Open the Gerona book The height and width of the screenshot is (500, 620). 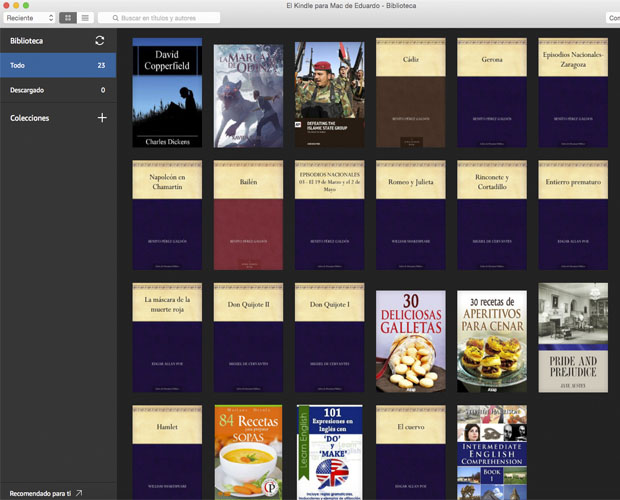[492, 92]
